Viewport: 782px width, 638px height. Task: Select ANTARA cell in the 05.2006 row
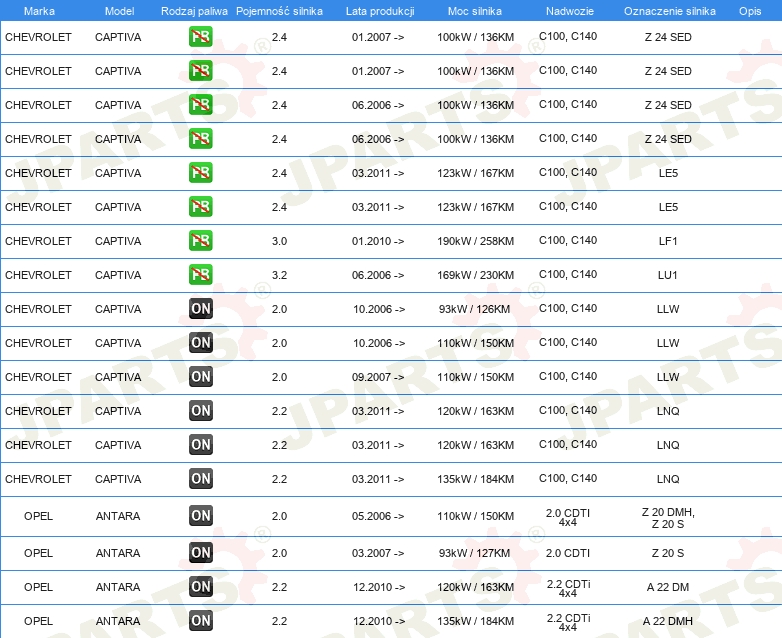118,516
